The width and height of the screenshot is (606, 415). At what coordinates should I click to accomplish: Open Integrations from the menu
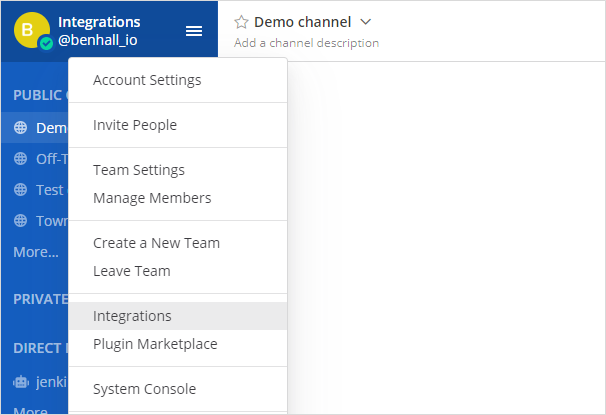click(x=178, y=316)
